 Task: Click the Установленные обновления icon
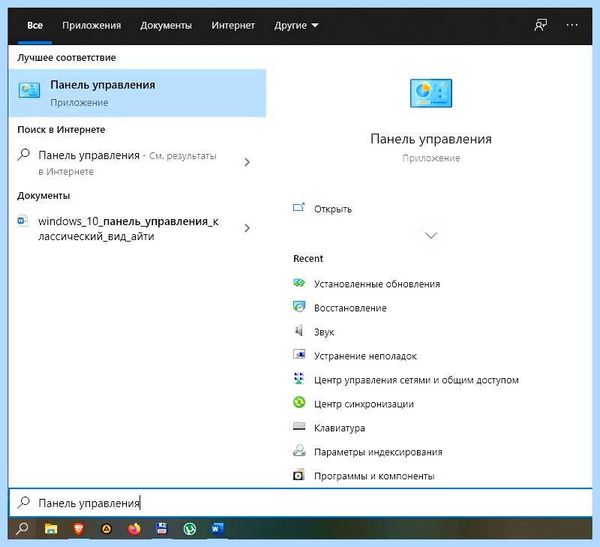[x=299, y=283]
